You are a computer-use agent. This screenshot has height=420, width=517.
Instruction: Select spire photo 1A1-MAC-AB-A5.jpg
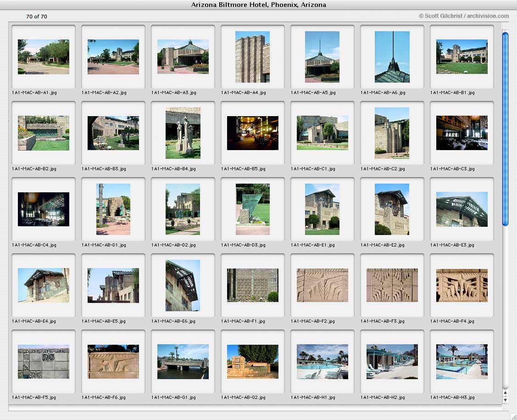322,57
